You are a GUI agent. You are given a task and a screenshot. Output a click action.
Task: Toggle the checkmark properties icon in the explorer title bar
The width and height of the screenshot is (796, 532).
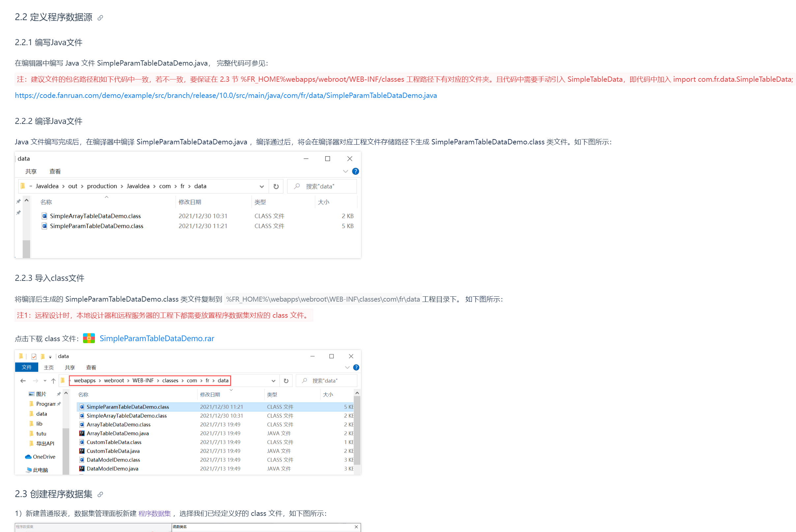tap(34, 356)
